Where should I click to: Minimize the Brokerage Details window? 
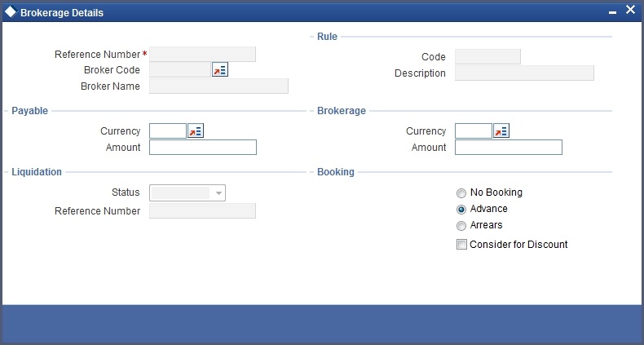[x=612, y=13]
